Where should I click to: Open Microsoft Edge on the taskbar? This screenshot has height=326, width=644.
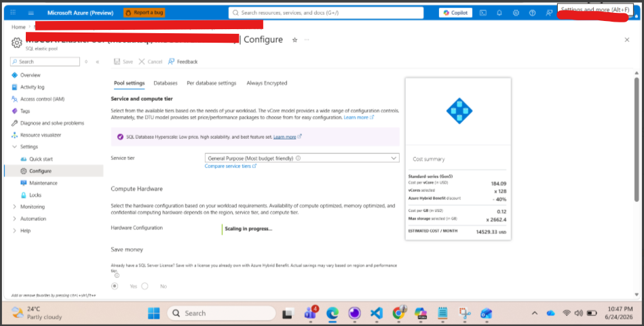(333, 313)
